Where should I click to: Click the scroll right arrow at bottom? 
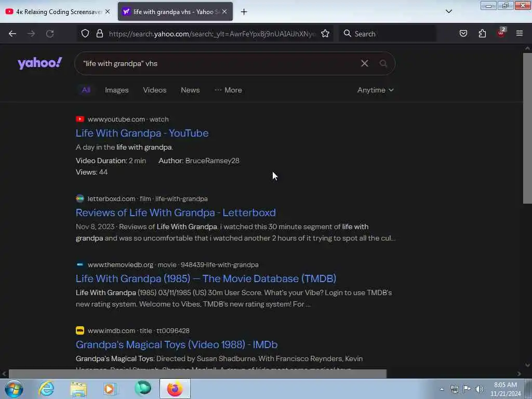coord(519,374)
